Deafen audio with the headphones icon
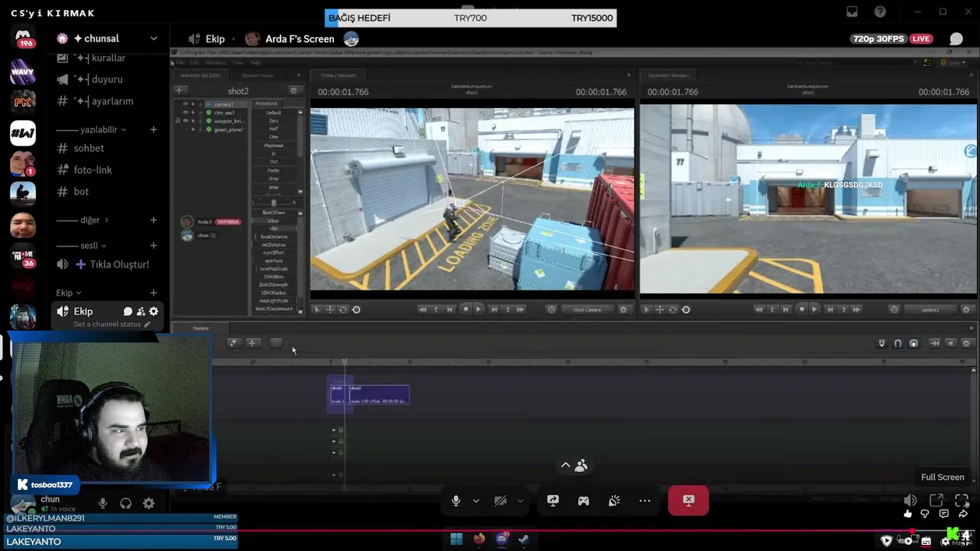Viewport: 980px width, 551px height. (126, 504)
